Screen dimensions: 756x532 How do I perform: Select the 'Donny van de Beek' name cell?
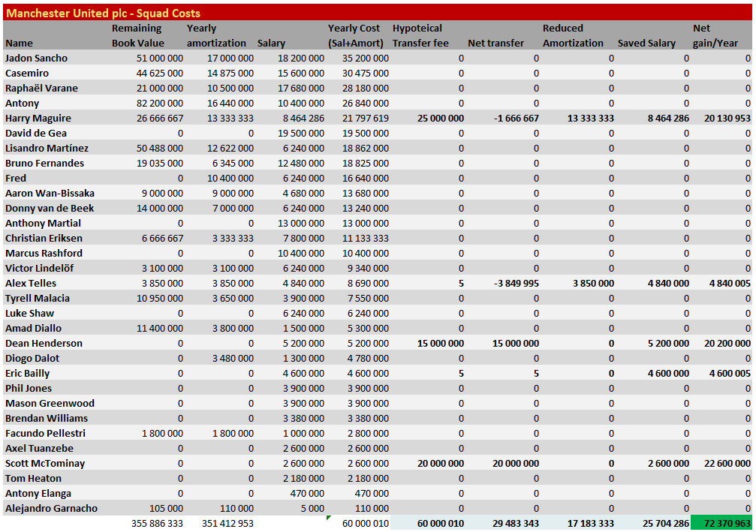pos(50,208)
